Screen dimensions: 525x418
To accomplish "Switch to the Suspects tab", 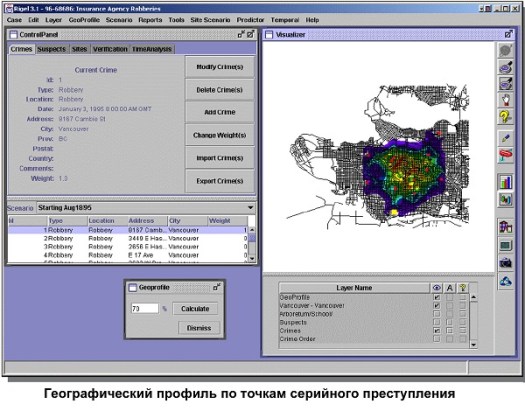I will coord(52,49).
